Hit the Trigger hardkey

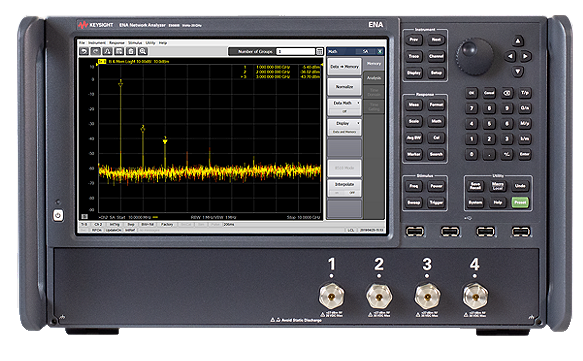click(436, 202)
